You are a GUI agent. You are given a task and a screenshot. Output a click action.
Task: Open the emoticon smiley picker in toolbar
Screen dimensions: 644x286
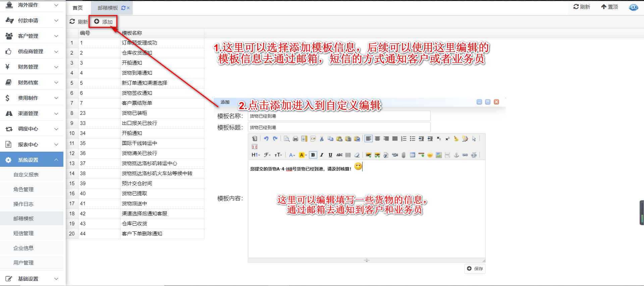(430, 155)
